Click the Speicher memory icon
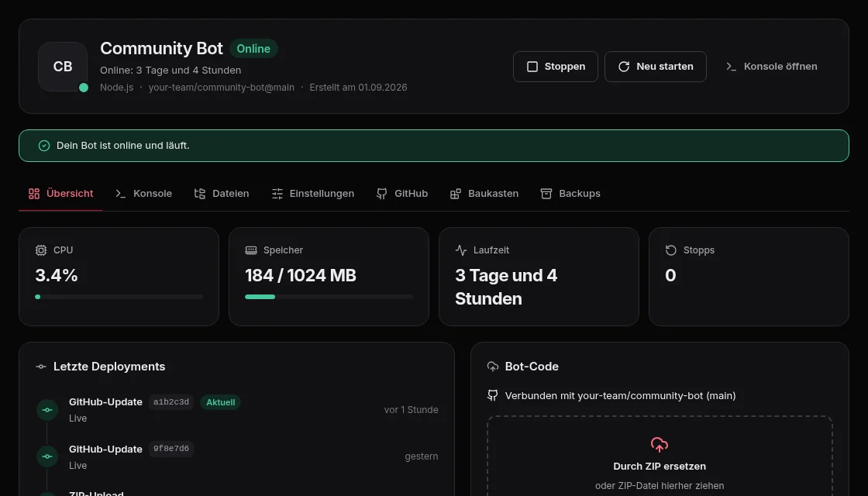The width and height of the screenshot is (868, 496). pyautogui.click(x=251, y=250)
